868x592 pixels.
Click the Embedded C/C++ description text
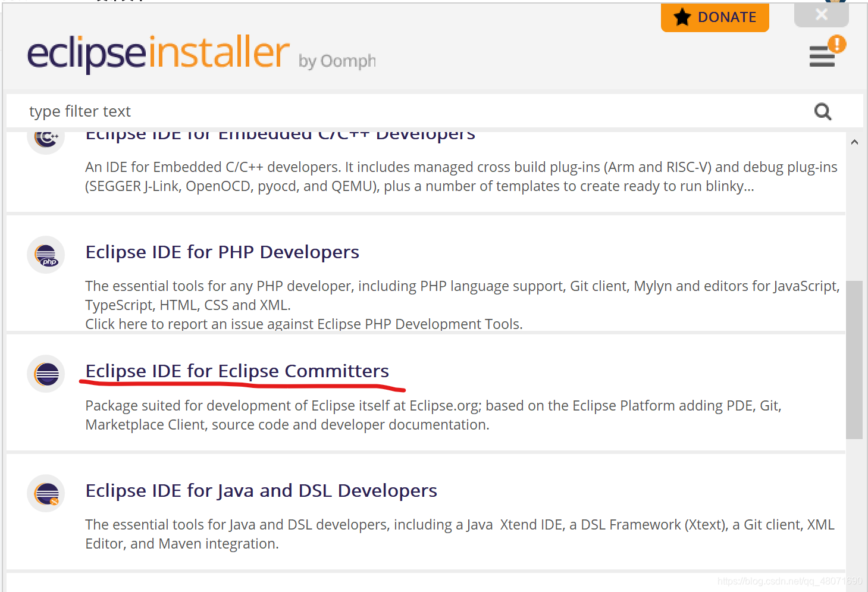tap(461, 177)
